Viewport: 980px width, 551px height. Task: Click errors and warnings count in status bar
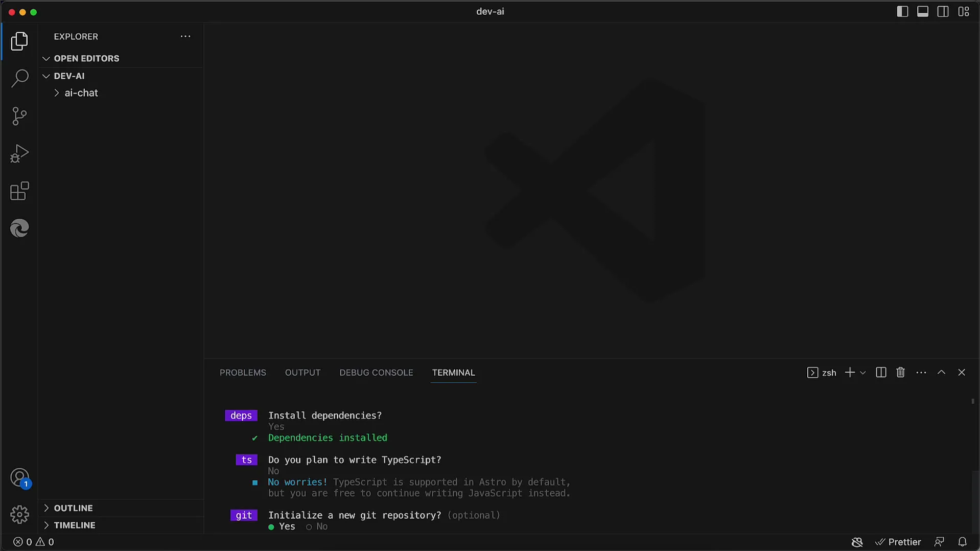(33, 542)
